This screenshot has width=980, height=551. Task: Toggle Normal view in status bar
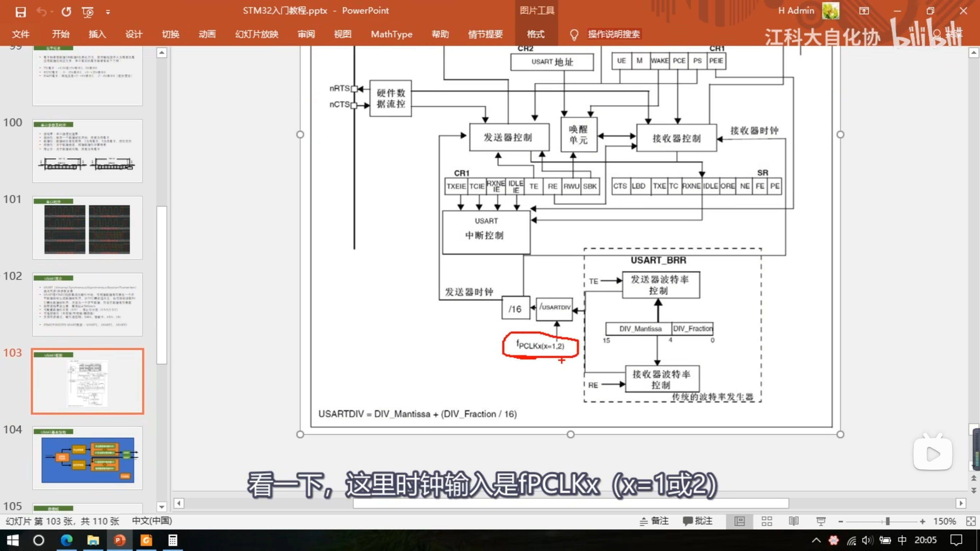coord(739,521)
